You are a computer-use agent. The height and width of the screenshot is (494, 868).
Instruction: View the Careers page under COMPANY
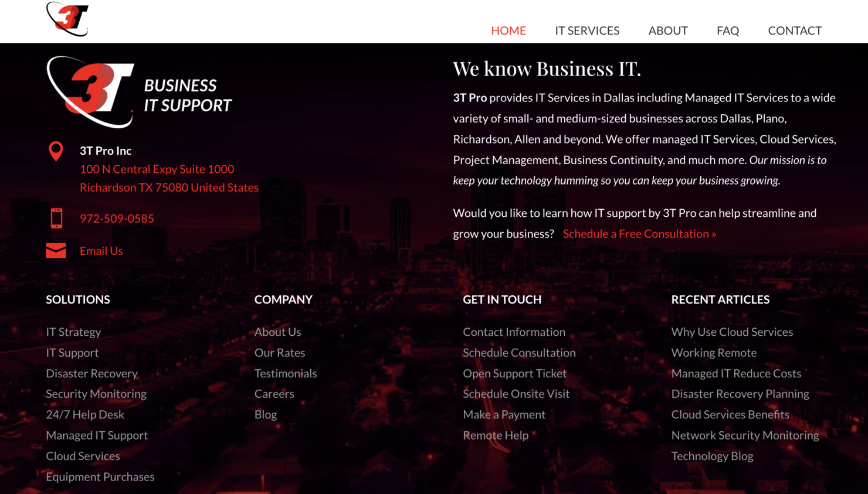[x=274, y=393]
